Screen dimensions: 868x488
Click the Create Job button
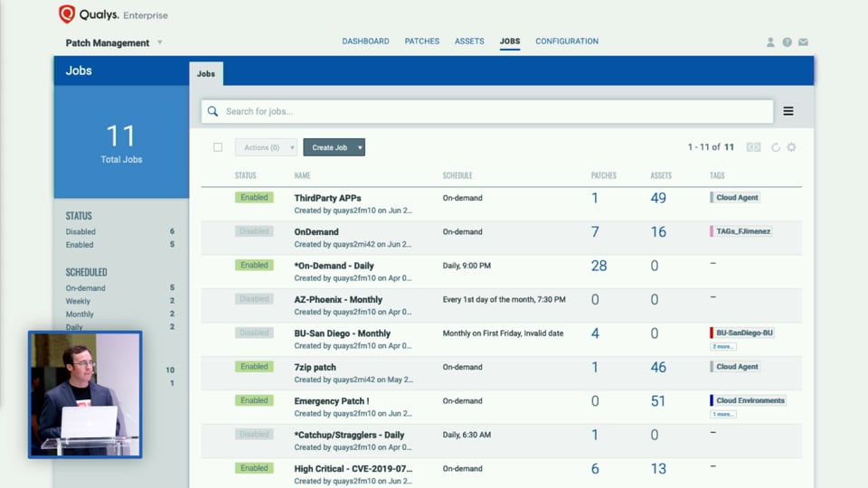329,147
